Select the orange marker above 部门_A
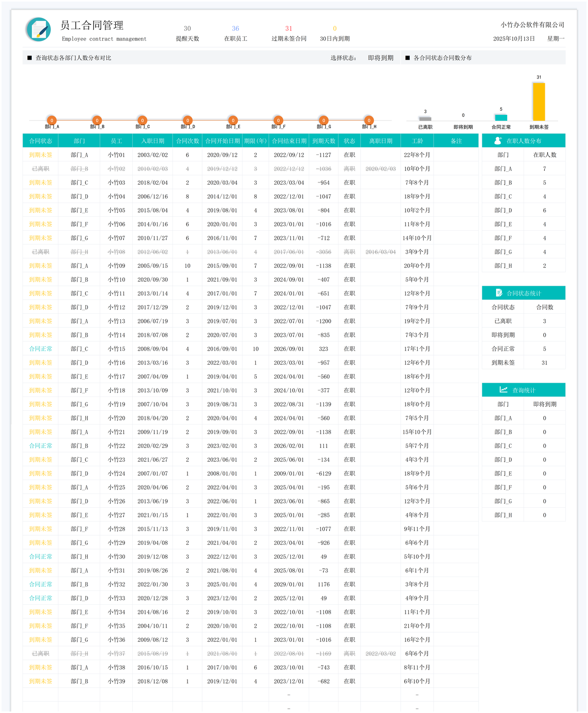588x713 pixels. pyautogui.click(x=52, y=120)
